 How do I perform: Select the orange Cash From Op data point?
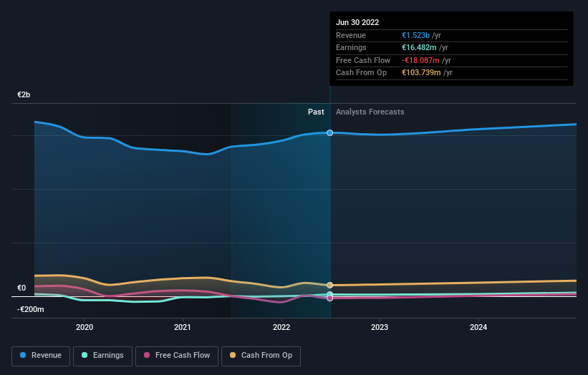pyautogui.click(x=329, y=285)
